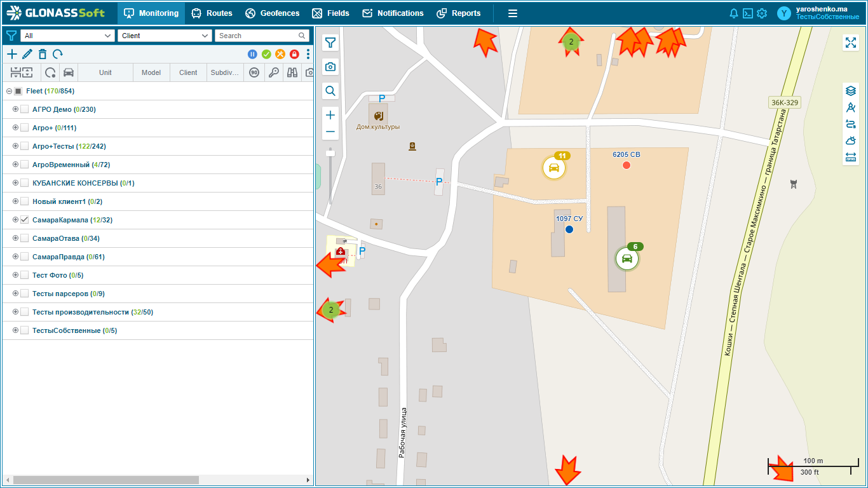Check the ТестыСобственные group checkbox
This screenshot has width=868, height=488.
click(25, 330)
